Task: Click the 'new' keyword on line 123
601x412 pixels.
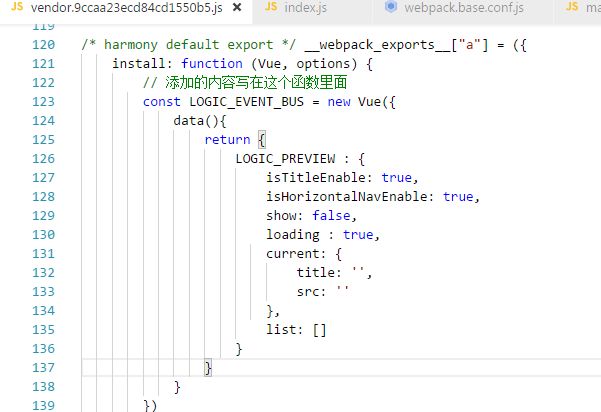Action: coord(339,102)
